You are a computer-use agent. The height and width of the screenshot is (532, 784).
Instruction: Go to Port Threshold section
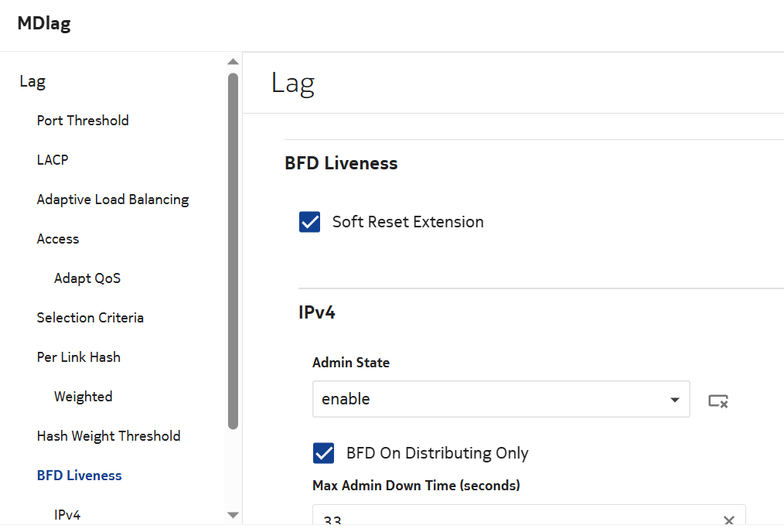point(83,121)
